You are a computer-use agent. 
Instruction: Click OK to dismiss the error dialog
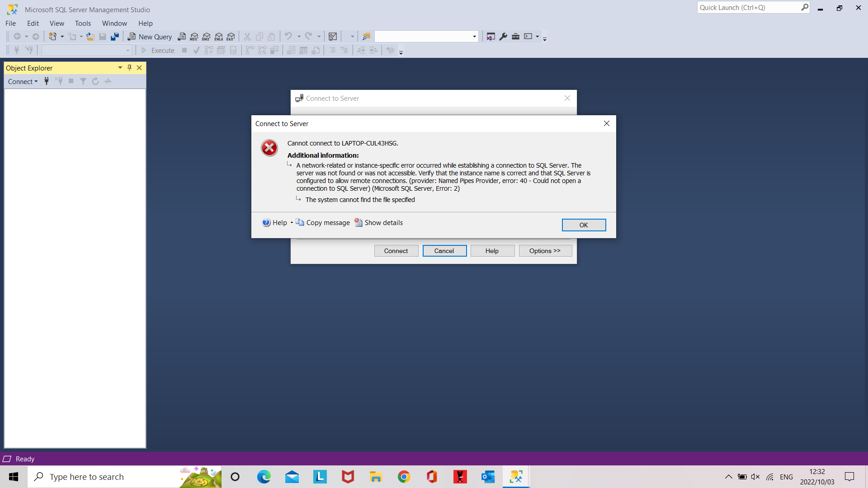point(584,225)
